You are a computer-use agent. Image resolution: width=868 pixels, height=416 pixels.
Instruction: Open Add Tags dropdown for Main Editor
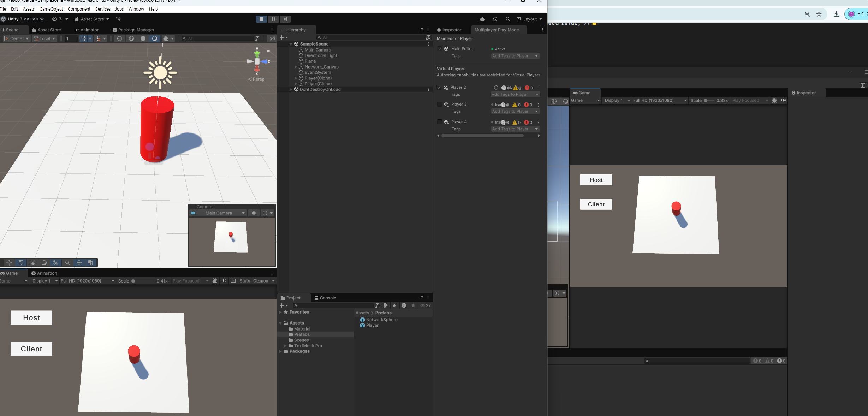[515, 56]
